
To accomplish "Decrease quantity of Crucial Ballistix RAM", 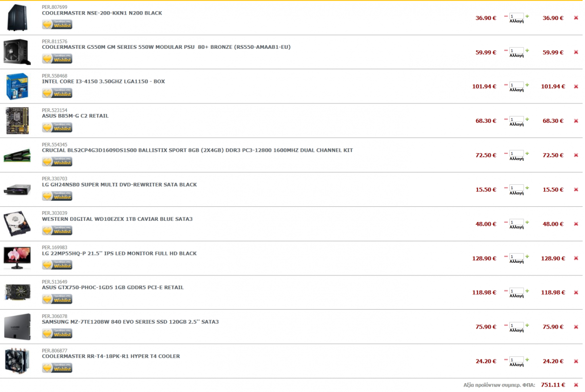I will pyautogui.click(x=506, y=153).
